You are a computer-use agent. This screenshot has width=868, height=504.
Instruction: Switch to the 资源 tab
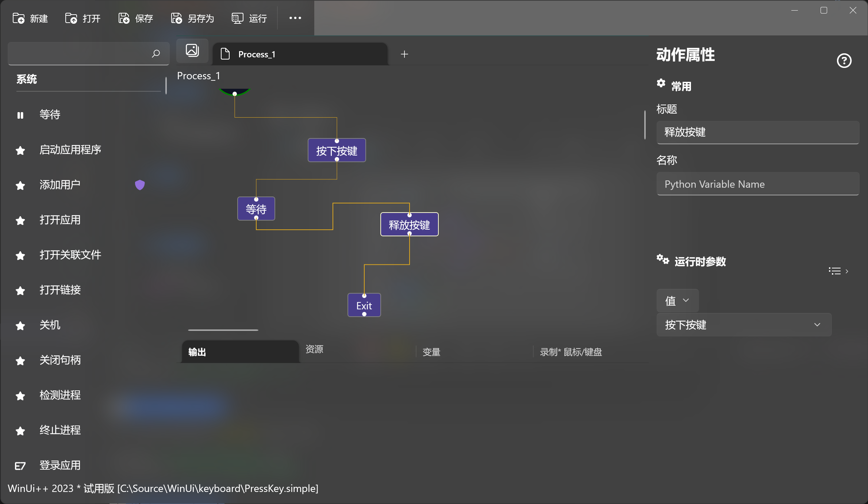tap(315, 350)
